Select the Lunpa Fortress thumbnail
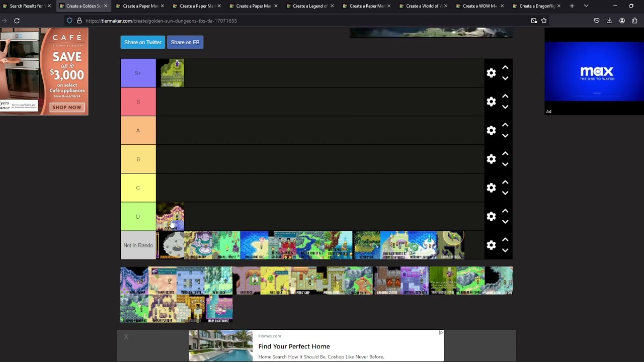 tap(451, 245)
